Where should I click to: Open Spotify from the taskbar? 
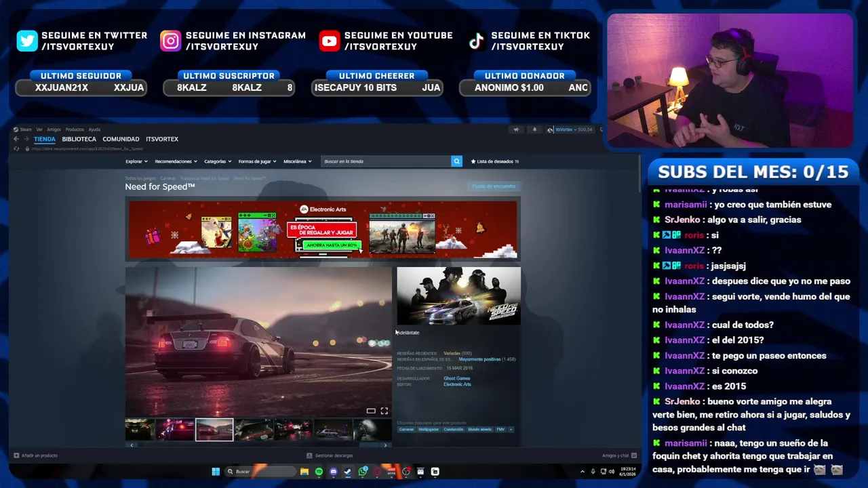pos(319,472)
